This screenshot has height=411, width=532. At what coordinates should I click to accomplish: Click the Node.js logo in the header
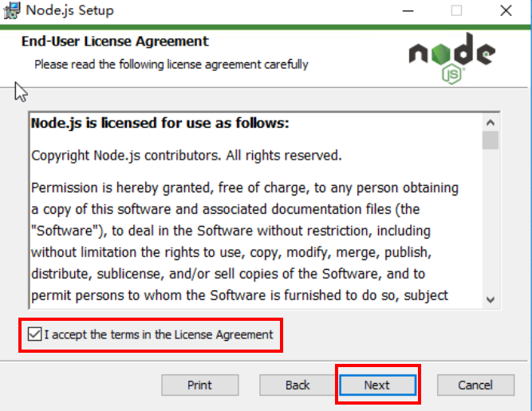pyautogui.click(x=452, y=58)
